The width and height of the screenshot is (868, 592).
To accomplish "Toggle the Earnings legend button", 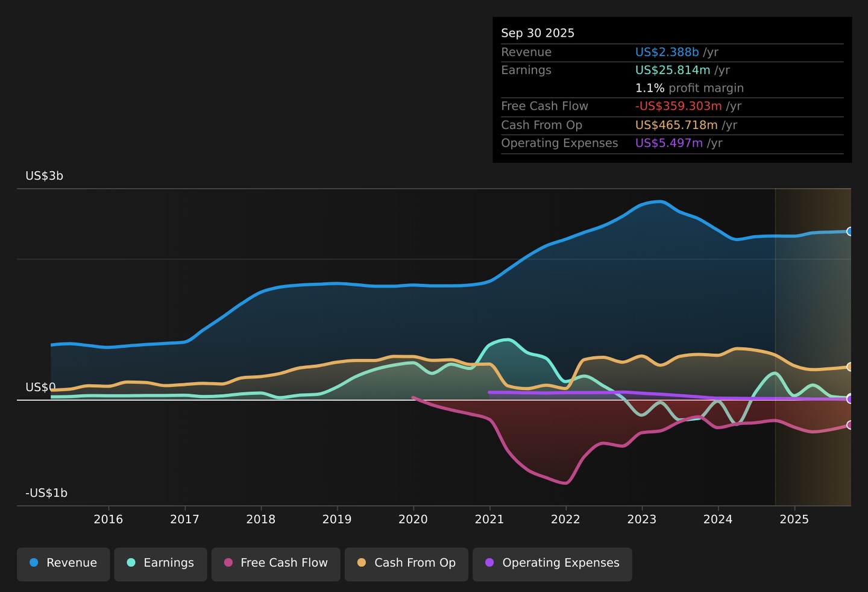I will (x=160, y=564).
